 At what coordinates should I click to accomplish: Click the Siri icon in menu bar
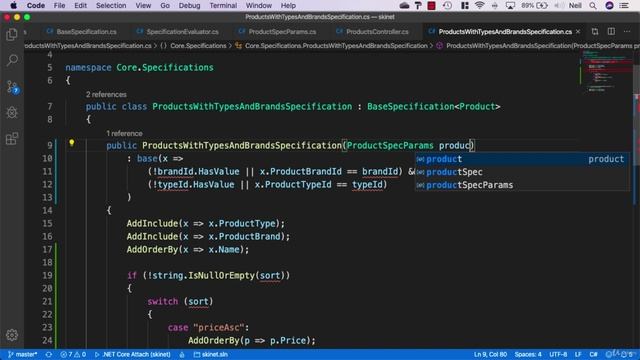point(609,6)
